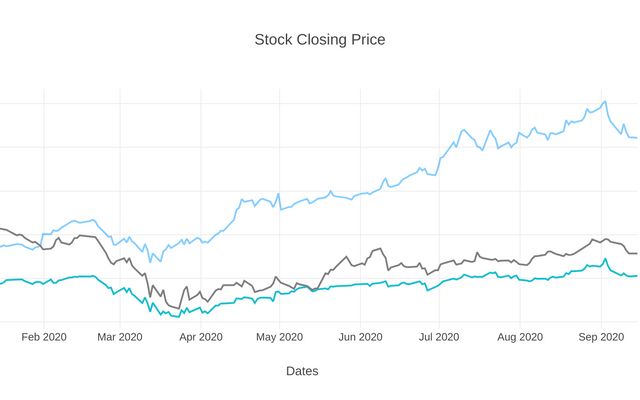Click the teal line's peak near September
640x400 pixels.
pos(605,259)
